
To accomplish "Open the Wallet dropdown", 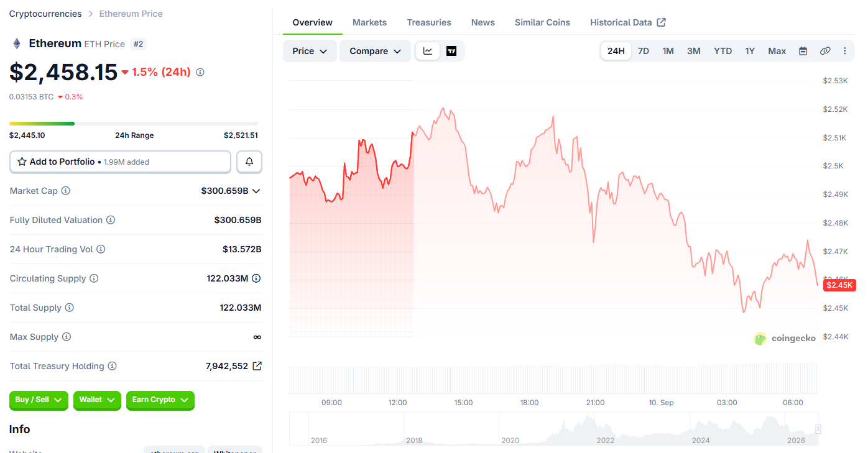I will click(x=96, y=400).
